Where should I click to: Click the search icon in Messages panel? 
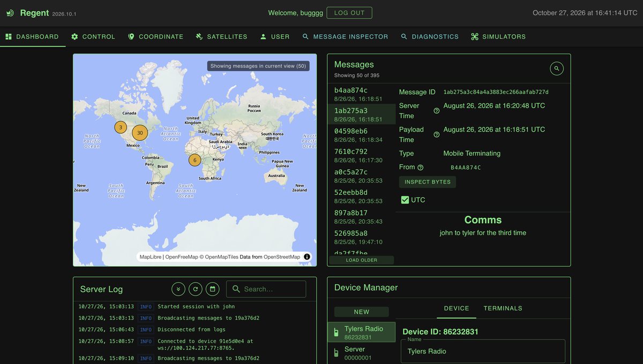(557, 69)
